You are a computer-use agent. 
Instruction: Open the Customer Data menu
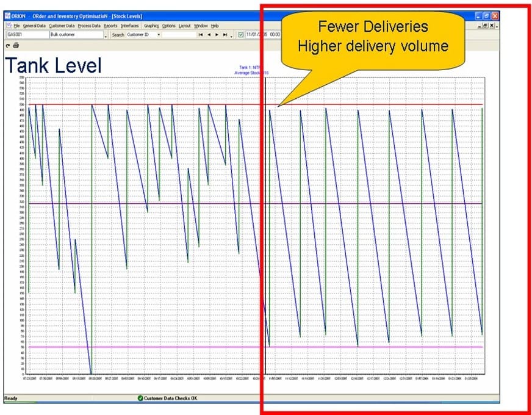coord(62,26)
